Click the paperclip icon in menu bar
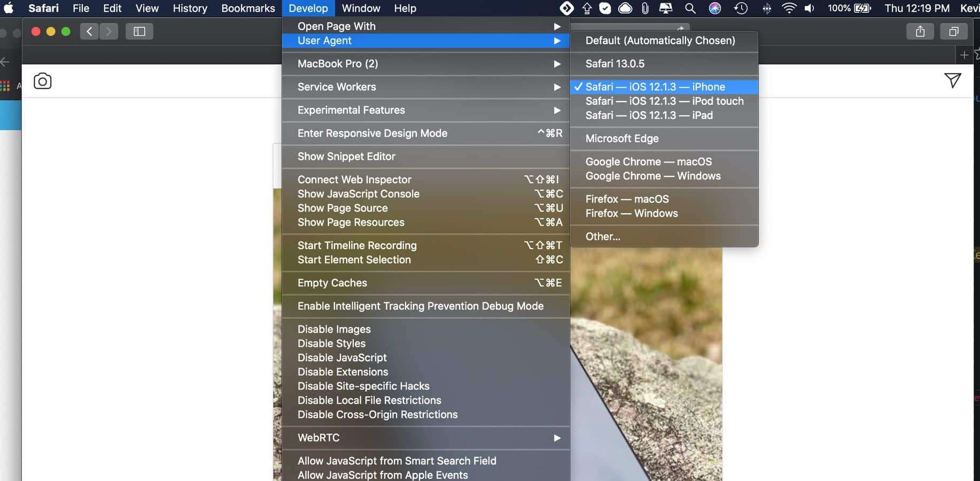980x481 pixels. pos(645,8)
